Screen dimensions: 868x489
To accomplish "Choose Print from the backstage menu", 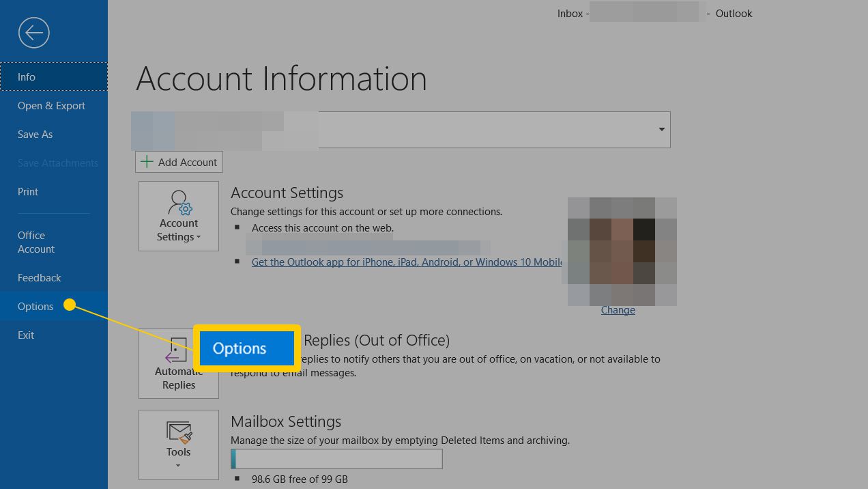I will (54, 192).
